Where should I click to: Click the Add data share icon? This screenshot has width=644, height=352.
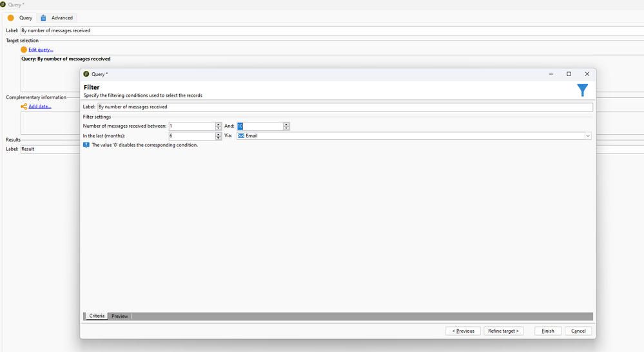point(24,106)
